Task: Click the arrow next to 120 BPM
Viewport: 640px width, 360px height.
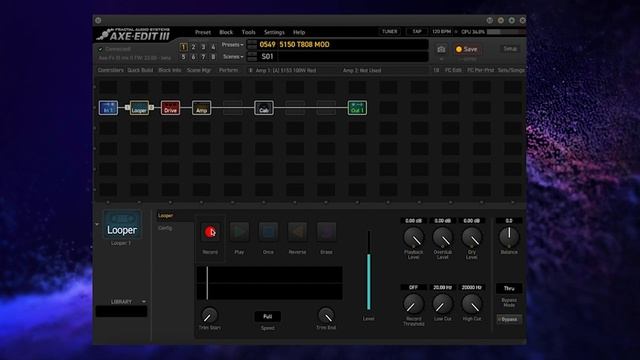Action: coord(456,31)
